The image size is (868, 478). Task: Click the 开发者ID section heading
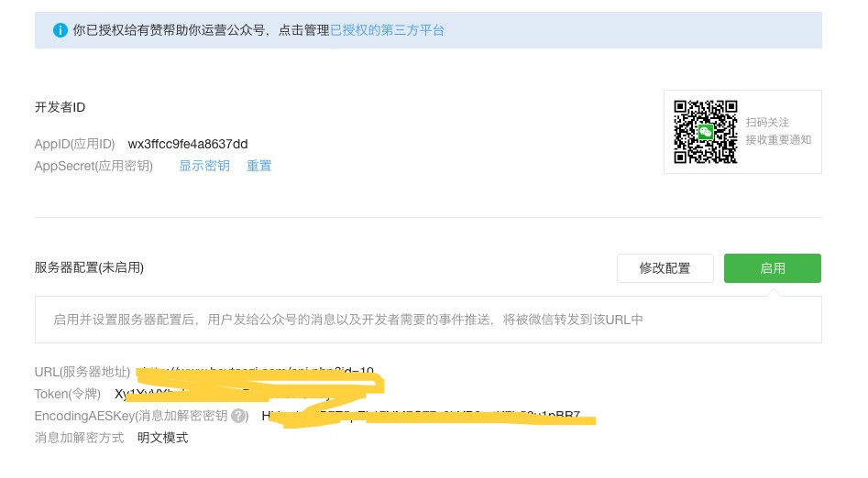pyautogui.click(x=60, y=107)
